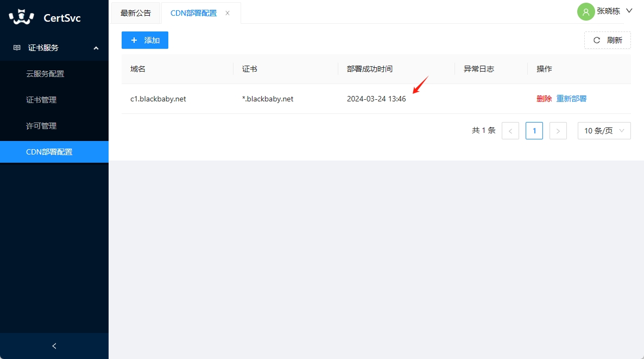
Task: Click 删除 to delete the c1.blackbaby.net record
Action: [x=544, y=99]
